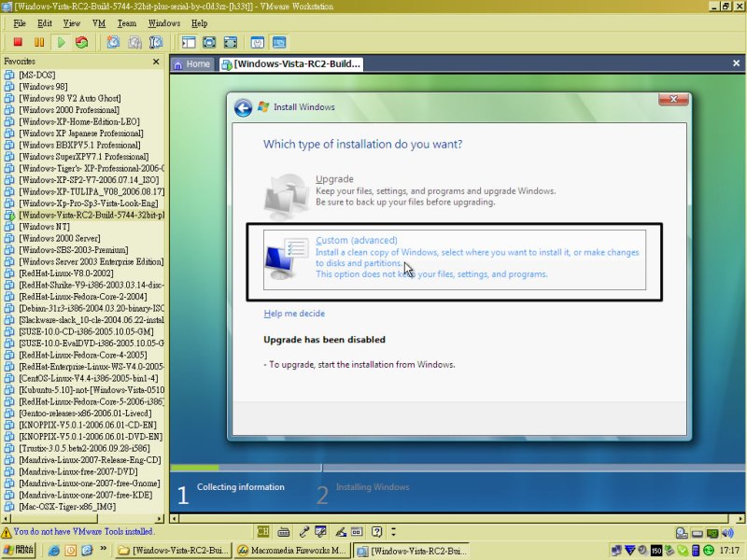Select [Windows XP Japanese Professional] favorite
The height and width of the screenshot is (560, 747).
tap(81, 133)
